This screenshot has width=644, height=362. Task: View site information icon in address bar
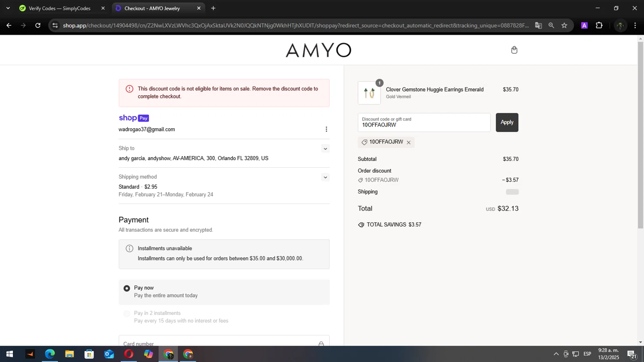(55, 25)
